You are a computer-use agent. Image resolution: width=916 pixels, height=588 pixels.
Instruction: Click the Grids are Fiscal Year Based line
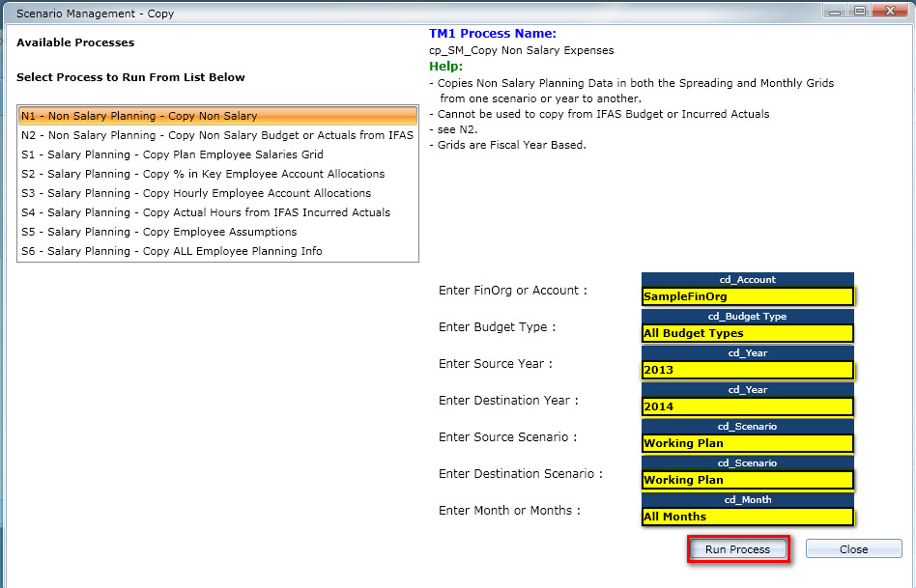pos(507,145)
